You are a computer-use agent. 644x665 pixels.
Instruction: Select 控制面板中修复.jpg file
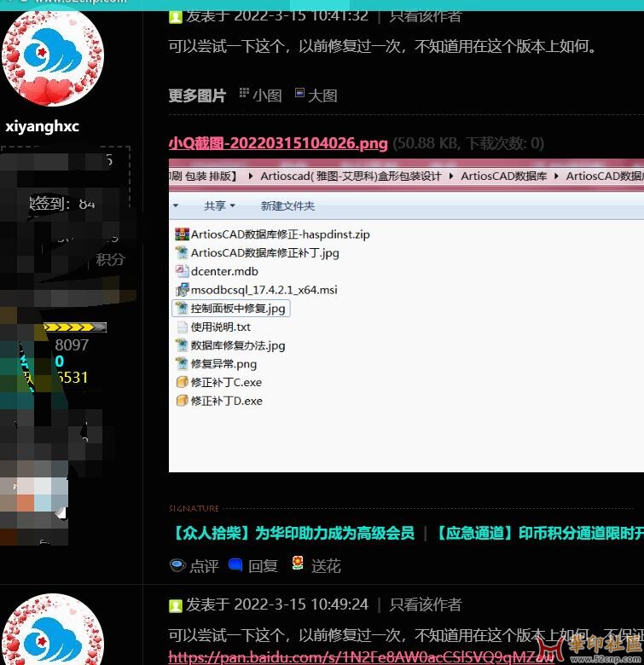(231, 309)
